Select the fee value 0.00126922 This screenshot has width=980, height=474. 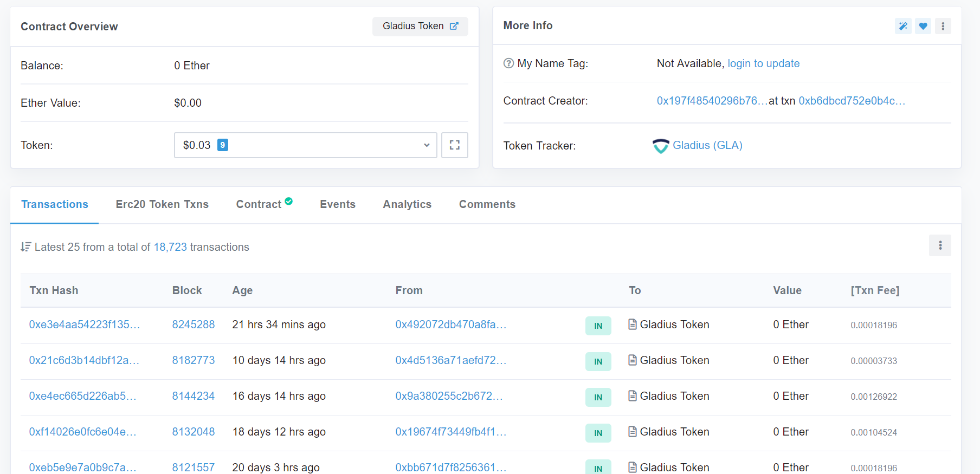point(874,397)
